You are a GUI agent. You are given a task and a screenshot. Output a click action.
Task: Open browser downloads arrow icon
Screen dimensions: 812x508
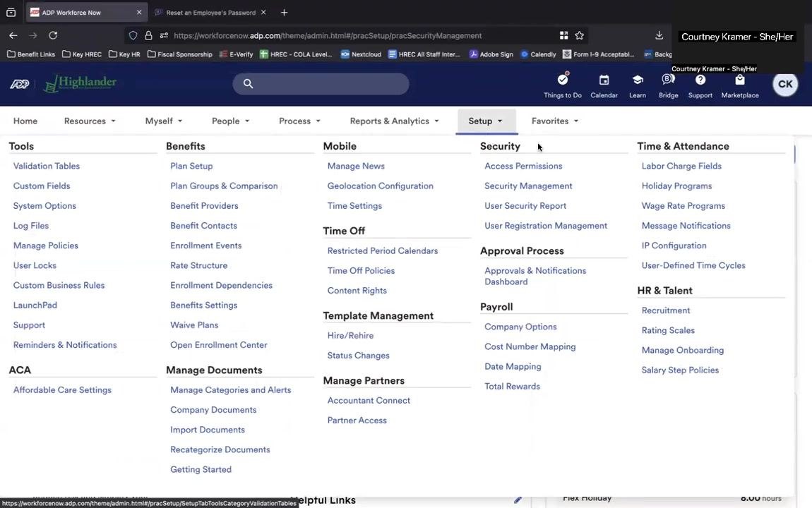pyautogui.click(x=659, y=35)
